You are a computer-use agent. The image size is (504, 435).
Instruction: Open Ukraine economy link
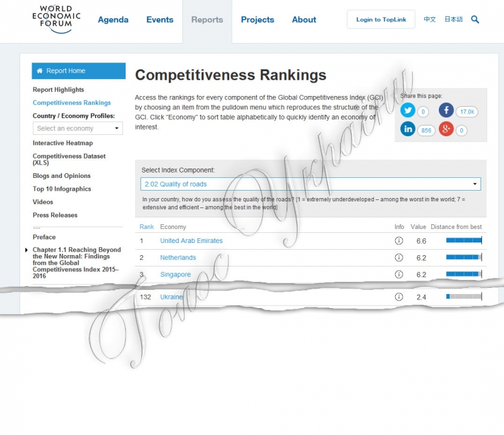[171, 297]
